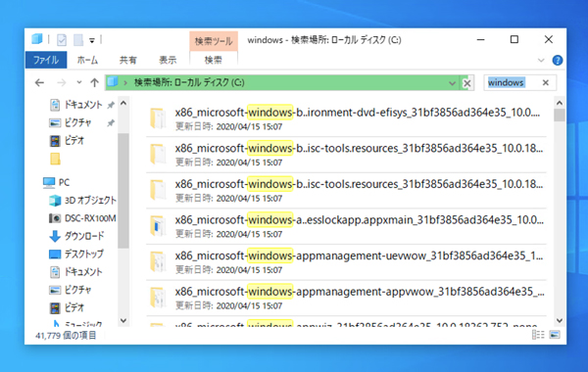Open ダウンロード folder in navigation pane

tap(76, 236)
